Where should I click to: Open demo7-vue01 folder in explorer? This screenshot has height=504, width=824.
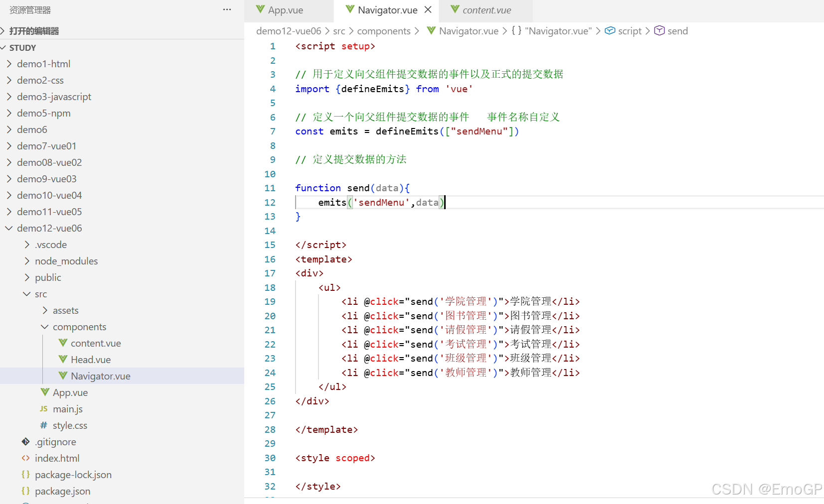122,146
